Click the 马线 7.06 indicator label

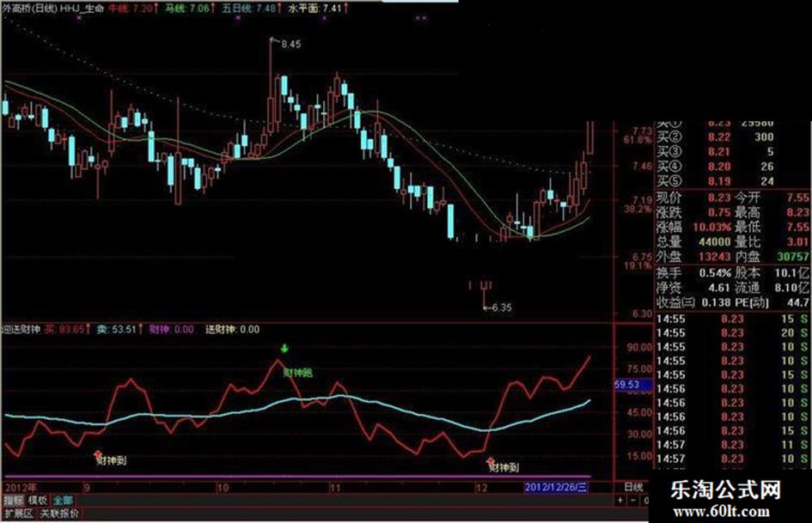188,9
